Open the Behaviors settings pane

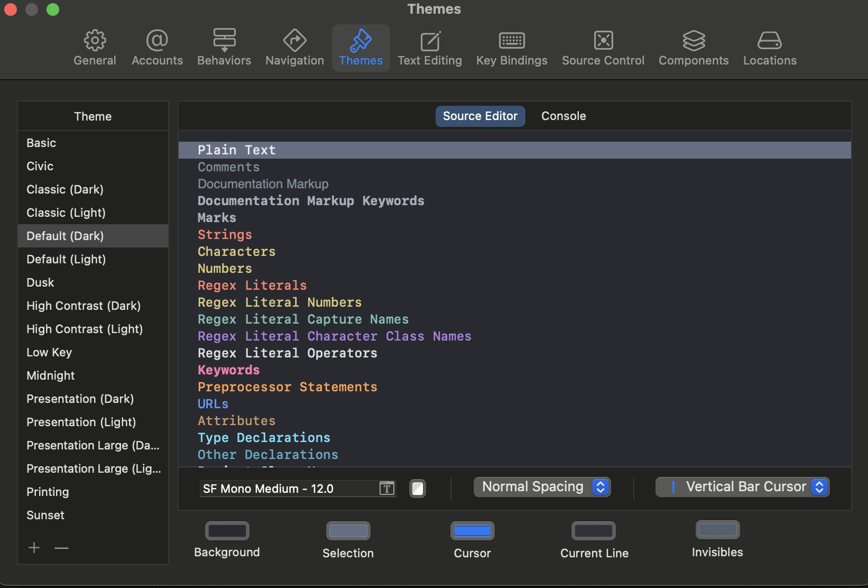coord(224,48)
